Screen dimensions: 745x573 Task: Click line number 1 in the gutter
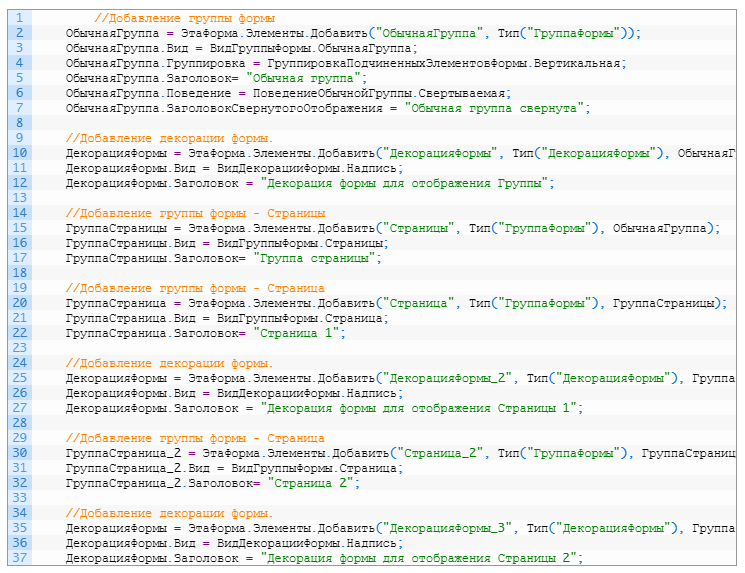pyautogui.click(x=19, y=18)
